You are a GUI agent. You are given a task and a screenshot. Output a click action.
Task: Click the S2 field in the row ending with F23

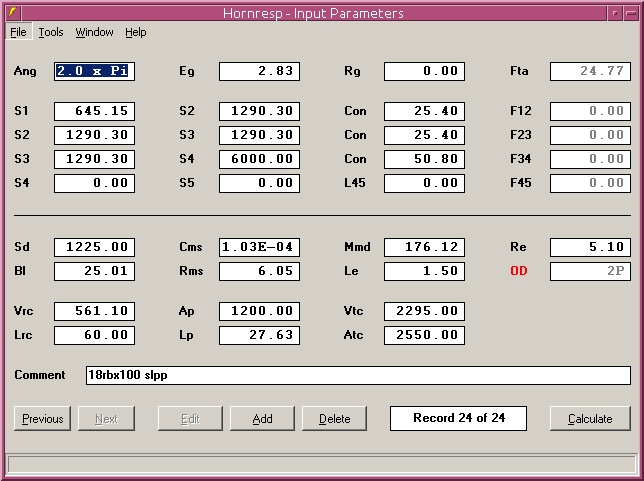(94, 135)
